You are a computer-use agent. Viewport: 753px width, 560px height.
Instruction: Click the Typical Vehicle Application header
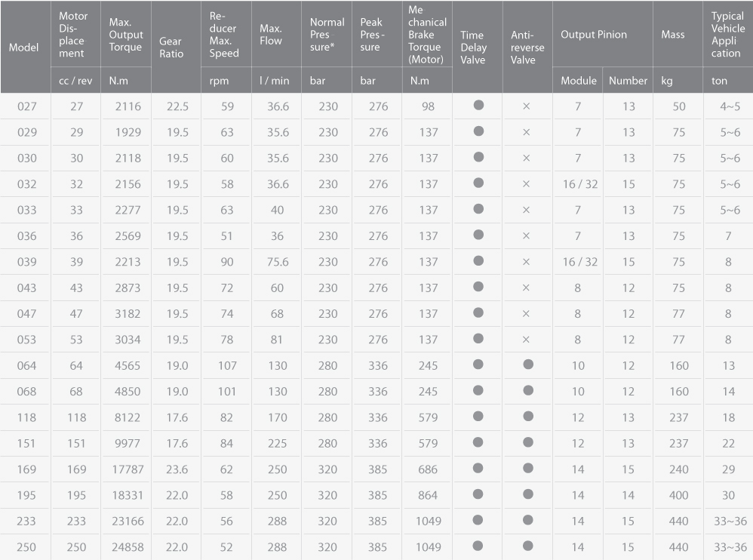pyautogui.click(x=728, y=35)
